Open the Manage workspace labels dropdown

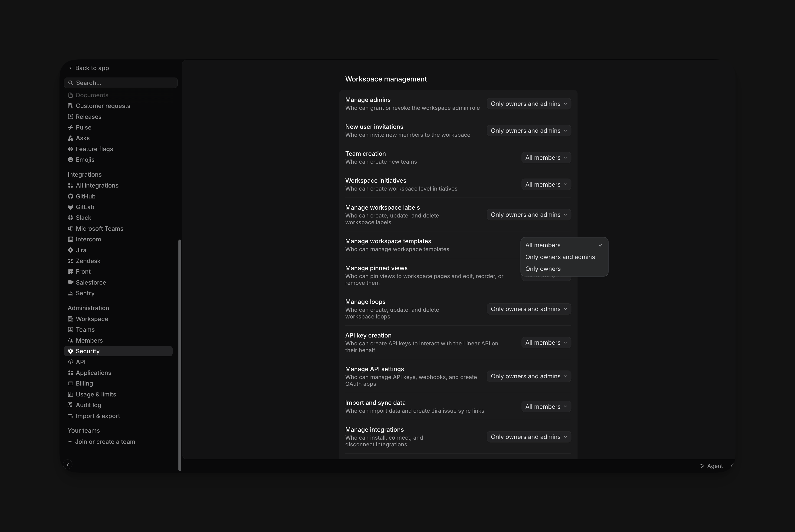click(x=529, y=215)
